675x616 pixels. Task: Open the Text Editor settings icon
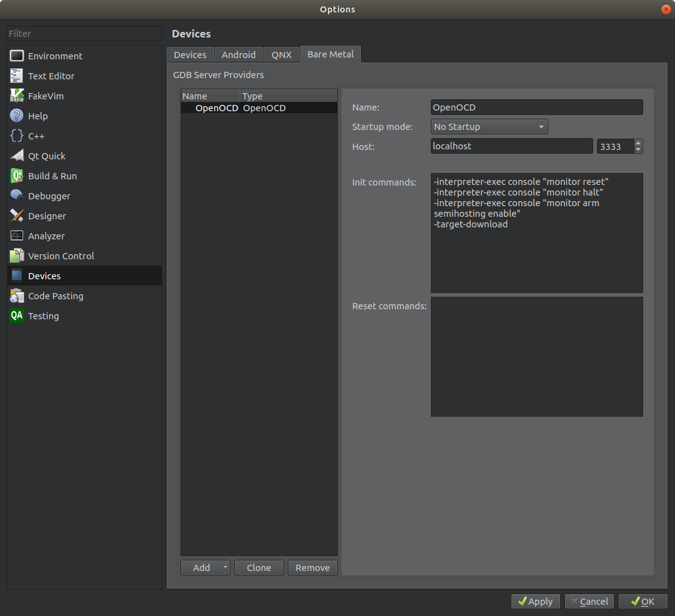click(17, 76)
